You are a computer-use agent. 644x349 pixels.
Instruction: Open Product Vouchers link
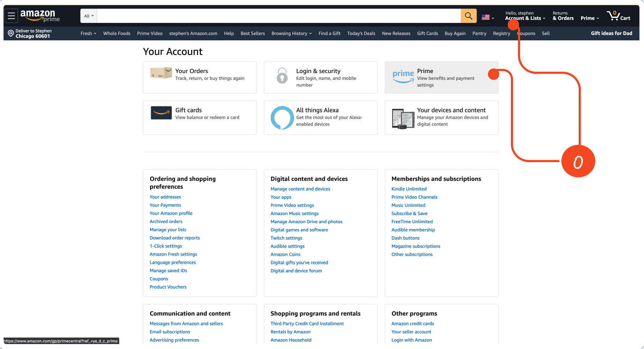(168, 287)
